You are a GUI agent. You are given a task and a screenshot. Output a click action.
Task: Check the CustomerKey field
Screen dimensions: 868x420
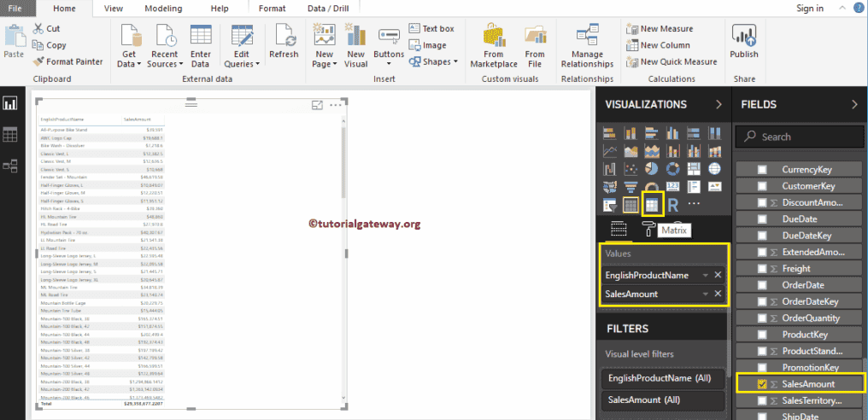pyautogui.click(x=762, y=186)
